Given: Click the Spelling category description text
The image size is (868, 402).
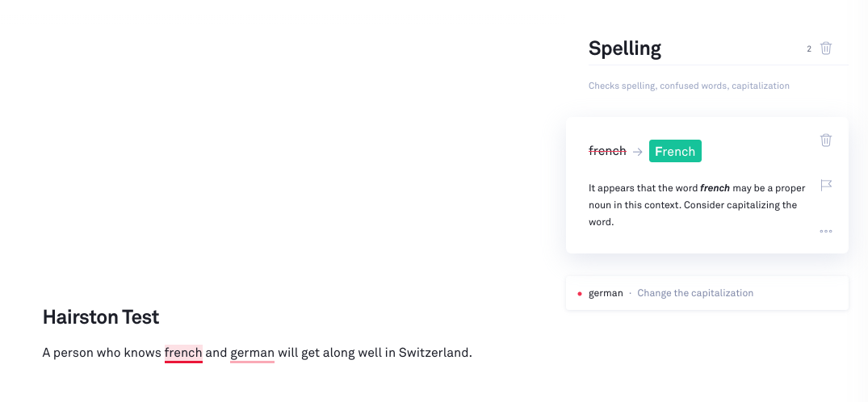Looking at the screenshot, I should point(689,86).
